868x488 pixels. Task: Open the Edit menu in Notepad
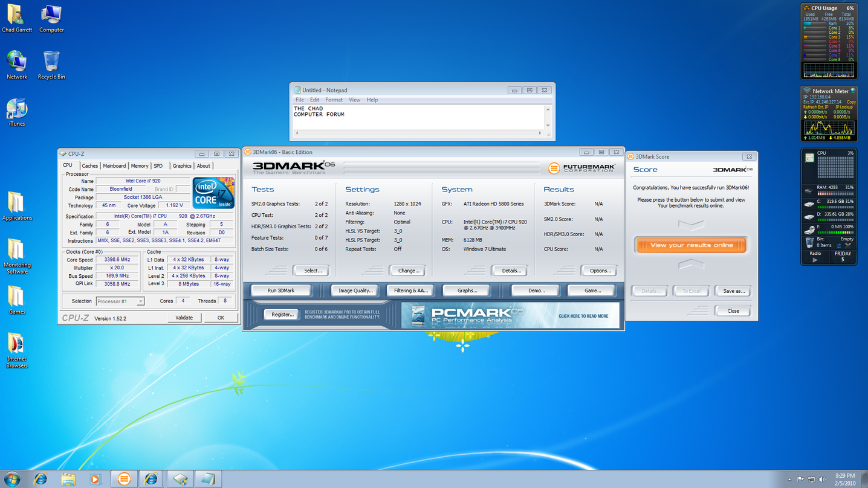click(x=314, y=100)
